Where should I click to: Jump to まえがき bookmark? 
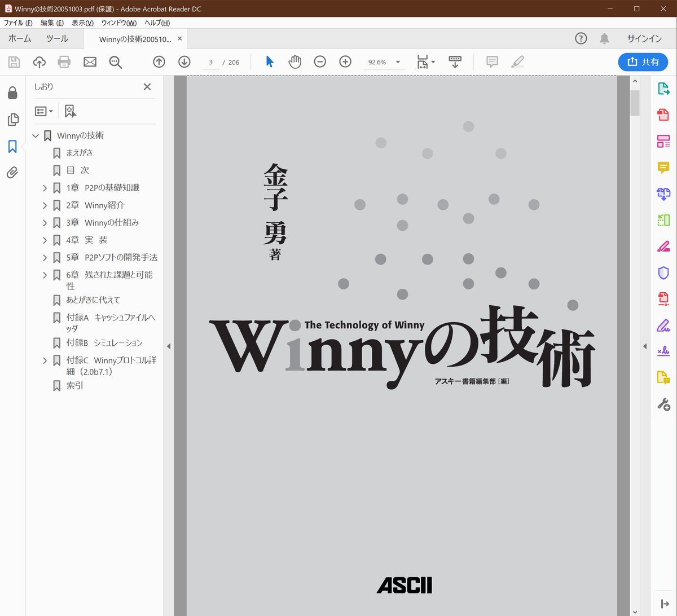80,153
